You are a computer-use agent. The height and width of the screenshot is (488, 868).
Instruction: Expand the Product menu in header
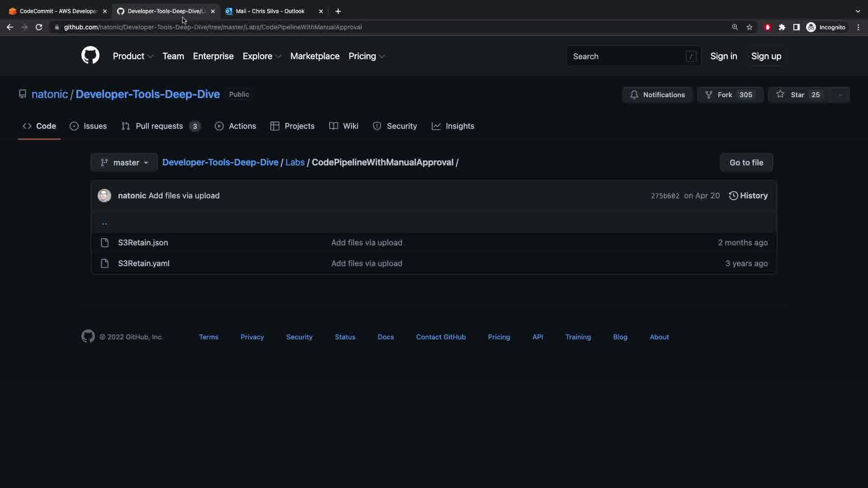coord(133,56)
